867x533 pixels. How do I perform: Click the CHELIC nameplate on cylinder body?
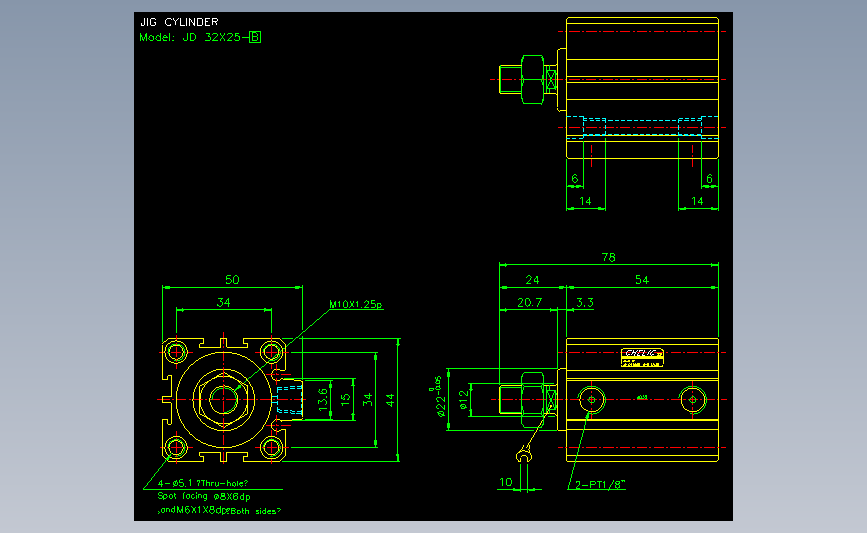click(x=642, y=357)
